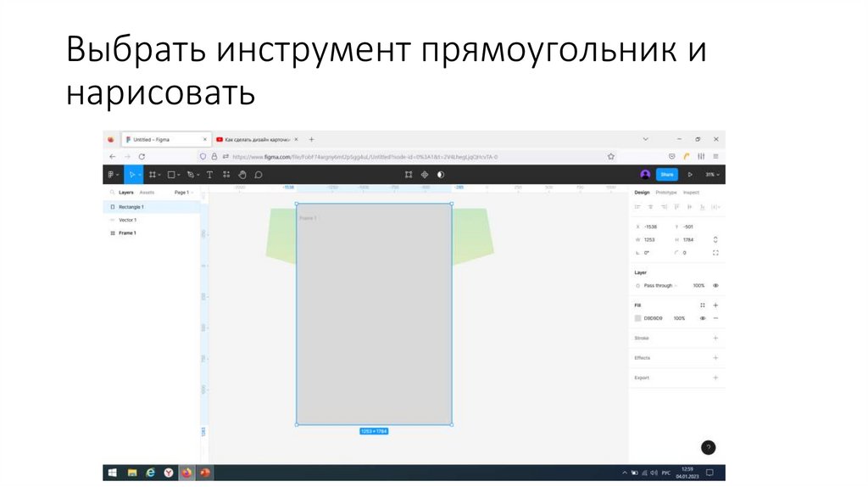The width and height of the screenshot is (868, 487).
Task: Select the Text tool
Action: pos(210,175)
